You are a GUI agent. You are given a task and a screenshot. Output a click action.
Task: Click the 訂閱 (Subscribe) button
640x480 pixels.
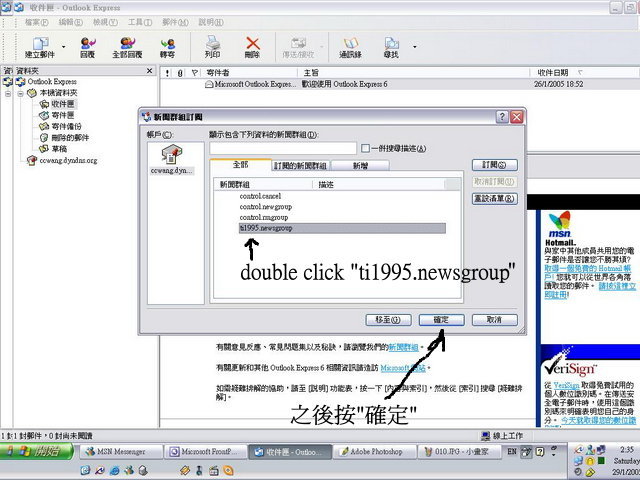click(493, 165)
